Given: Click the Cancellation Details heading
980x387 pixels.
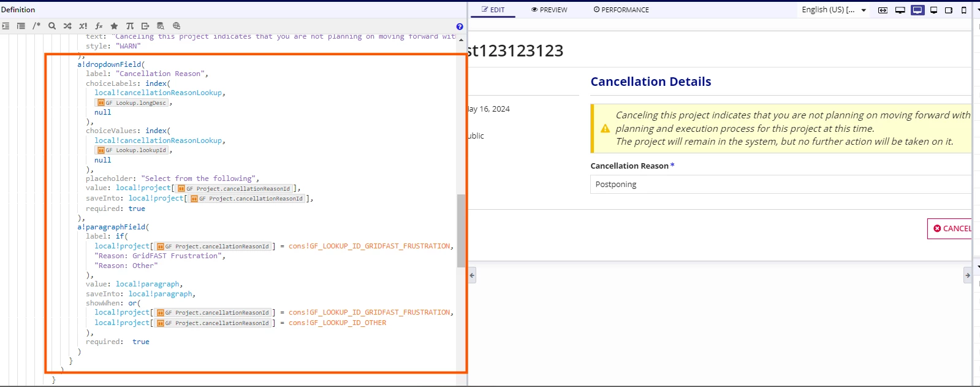Looking at the screenshot, I should click(651, 82).
